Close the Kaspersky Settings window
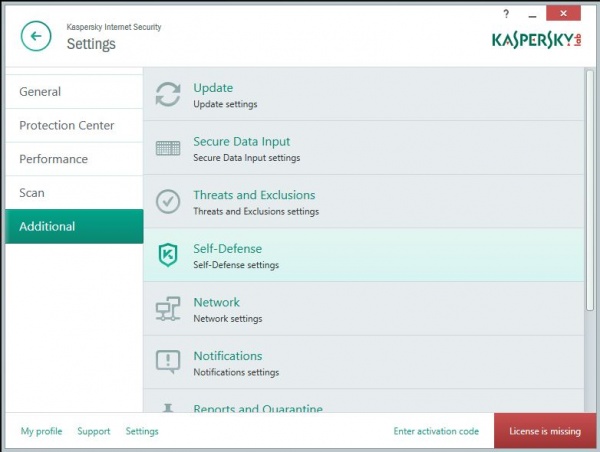 point(563,13)
